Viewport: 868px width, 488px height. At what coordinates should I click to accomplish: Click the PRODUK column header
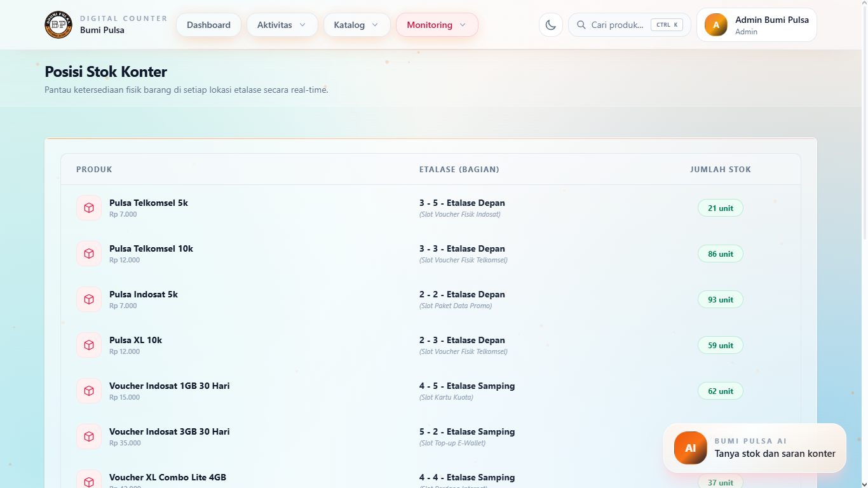[94, 170]
